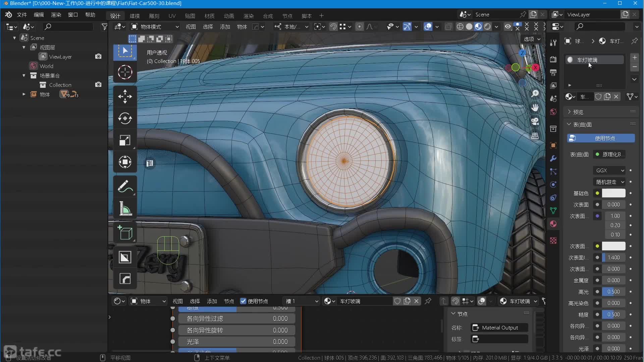Open the Tool properties tab

[x=553, y=43]
